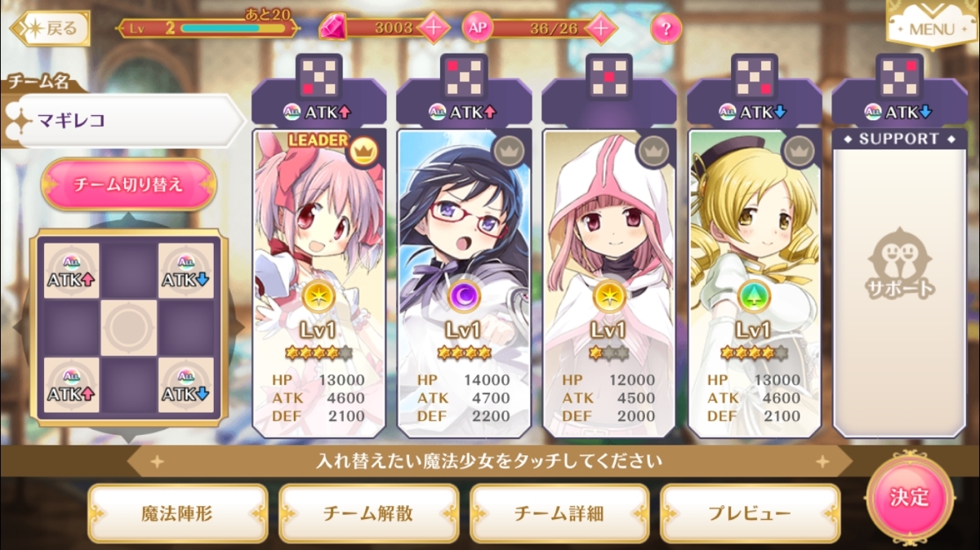Confirm with the pink 決定 button
This screenshot has height=550, width=980.
click(909, 496)
